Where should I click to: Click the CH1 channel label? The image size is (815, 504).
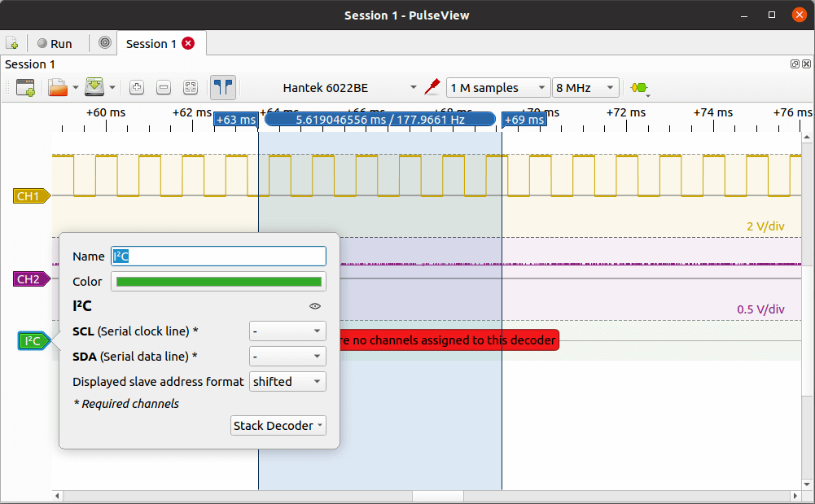coord(29,195)
